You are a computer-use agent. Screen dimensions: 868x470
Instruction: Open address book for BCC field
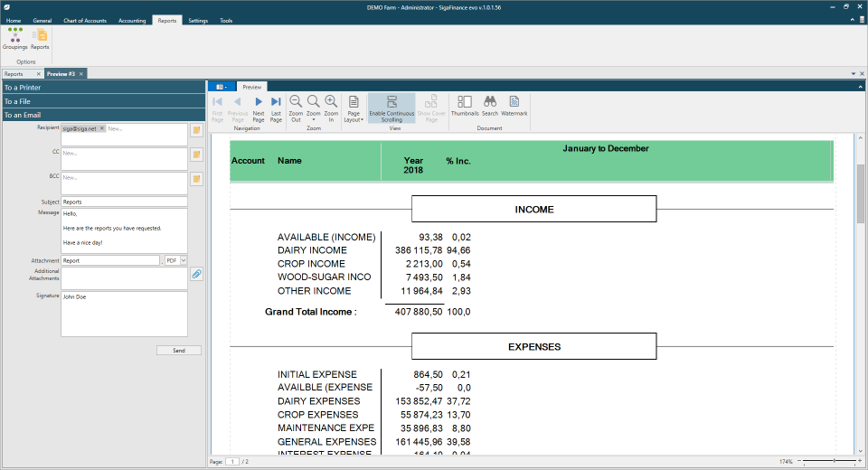pyautogui.click(x=196, y=179)
